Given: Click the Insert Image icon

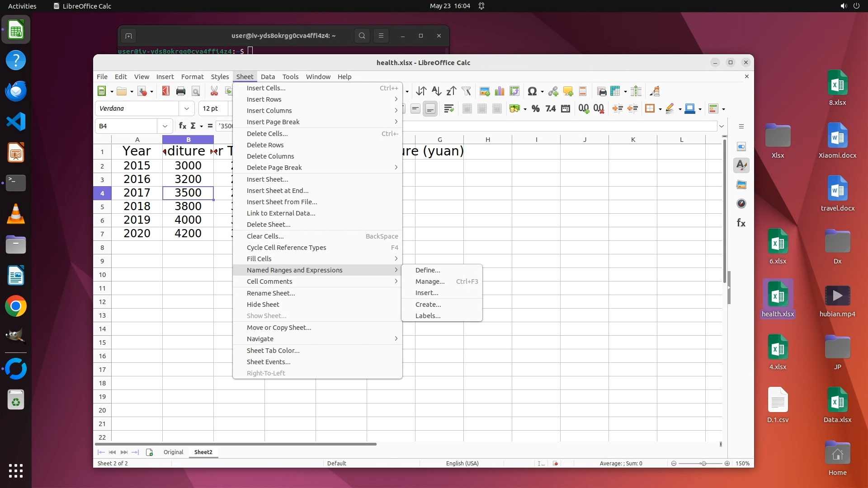Looking at the screenshot, I should [485, 91].
